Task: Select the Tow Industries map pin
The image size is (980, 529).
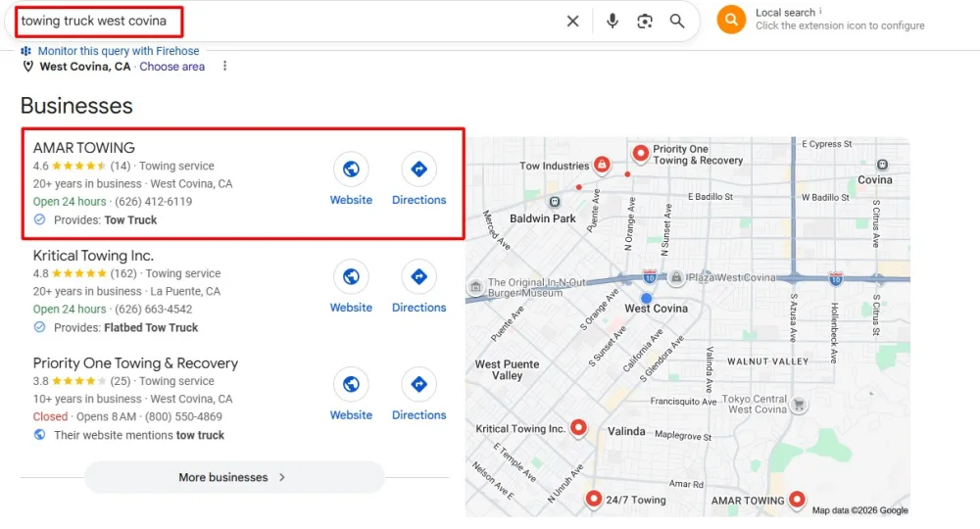Action: [x=602, y=165]
